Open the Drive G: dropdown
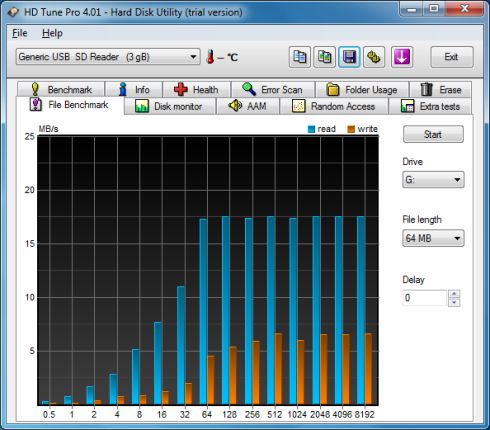Image resolution: width=490 pixels, height=430 pixels. (433, 180)
